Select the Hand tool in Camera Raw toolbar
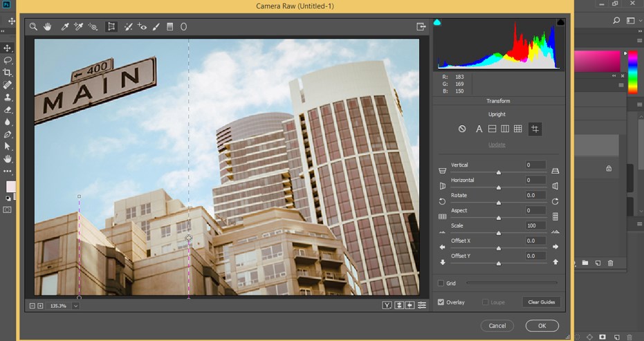644x341 pixels. [48, 27]
